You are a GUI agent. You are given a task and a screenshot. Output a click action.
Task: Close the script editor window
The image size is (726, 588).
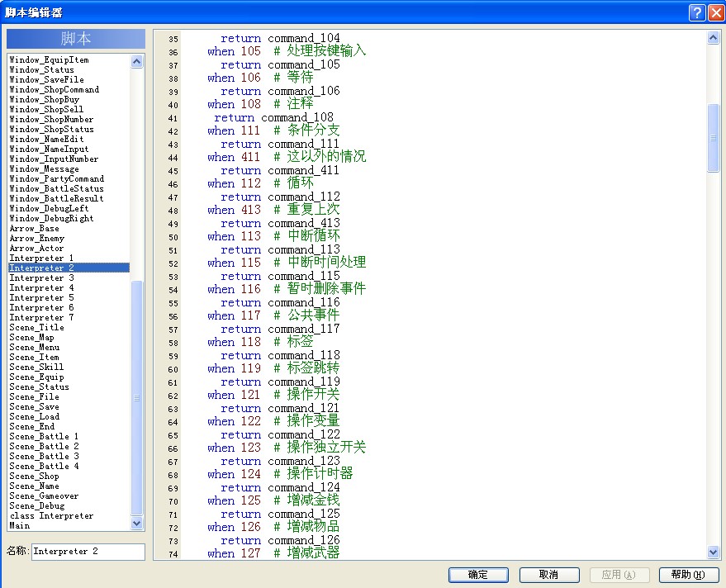pos(716,12)
